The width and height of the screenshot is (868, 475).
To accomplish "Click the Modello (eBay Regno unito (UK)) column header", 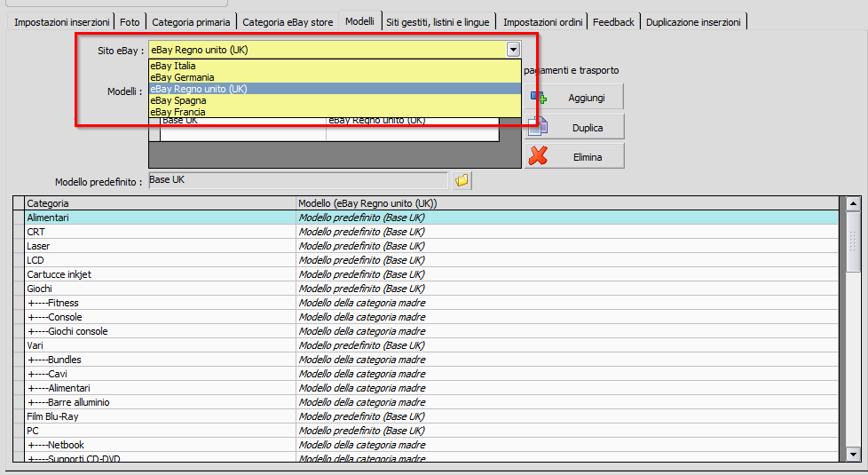I will pyautogui.click(x=567, y=203).
